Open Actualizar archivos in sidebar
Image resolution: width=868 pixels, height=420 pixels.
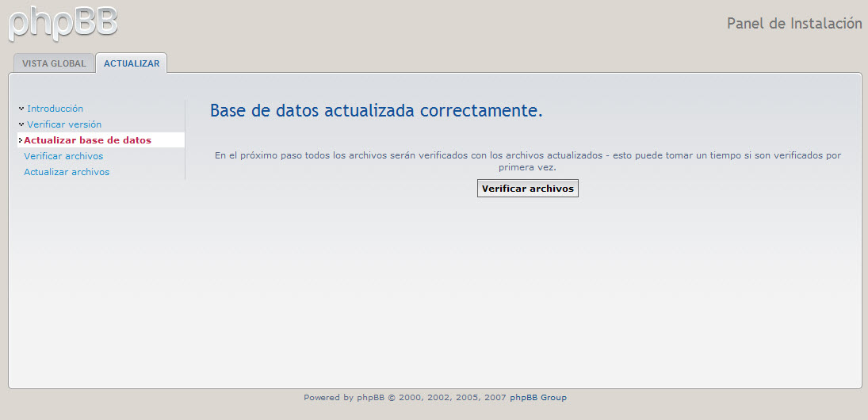click(67, 172)
